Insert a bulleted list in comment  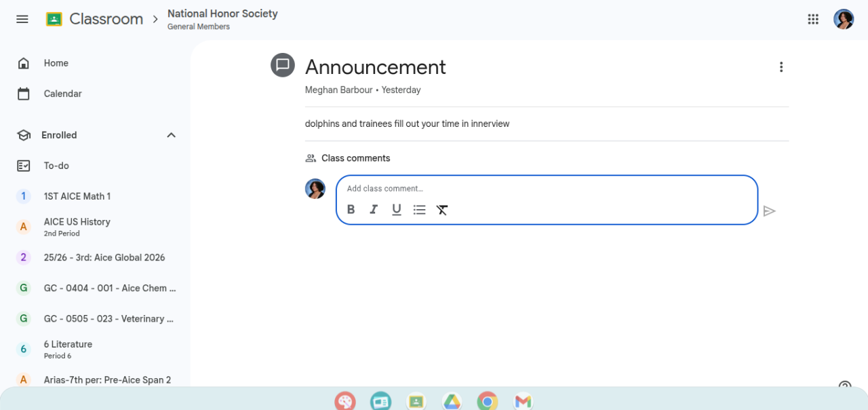coord(420,210)
